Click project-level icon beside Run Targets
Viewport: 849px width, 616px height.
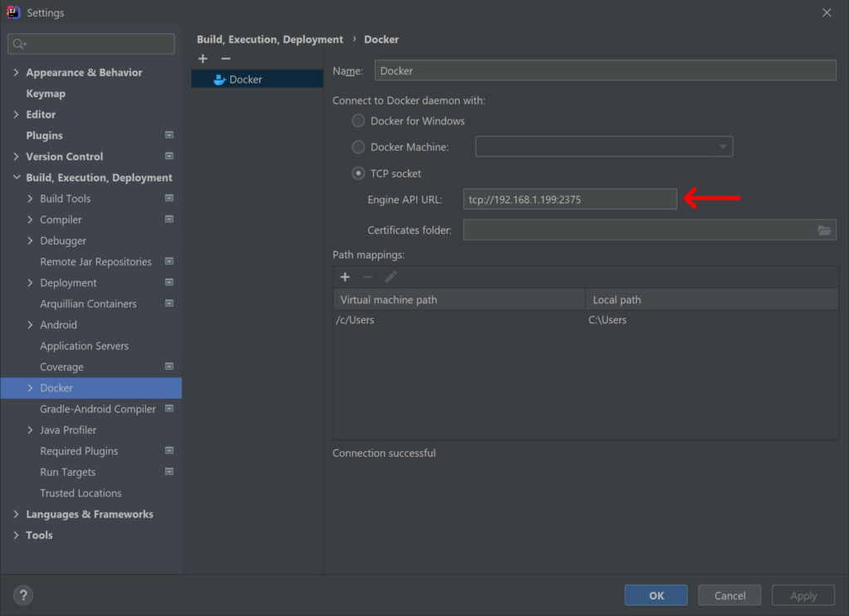(x=169, y=472)
